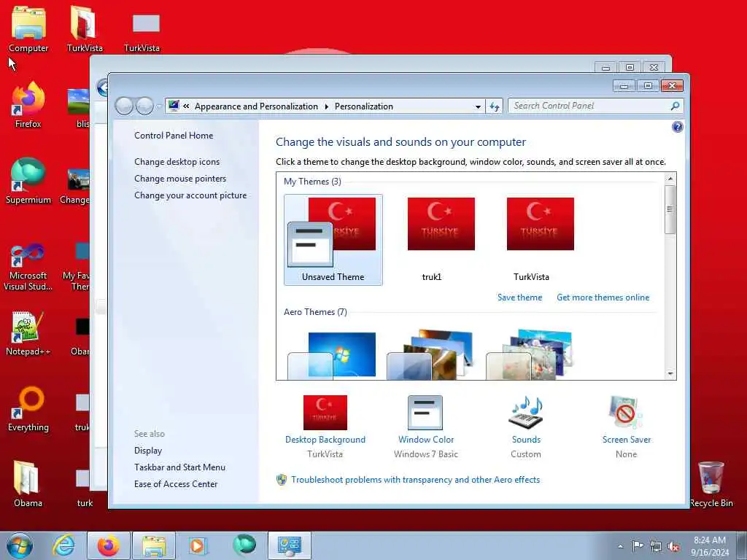Click the double chevron in address bar

tap(186, 106)
